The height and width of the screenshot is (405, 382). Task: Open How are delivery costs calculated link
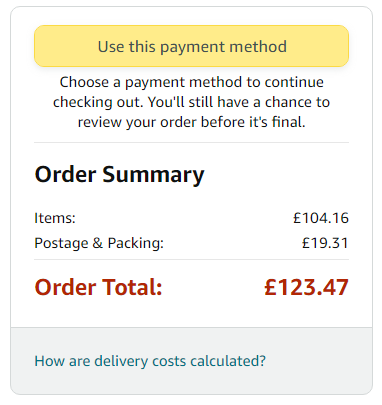point(150,361)
